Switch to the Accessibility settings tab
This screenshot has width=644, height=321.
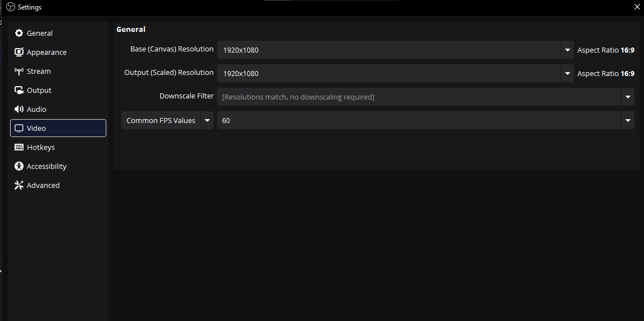58,166
